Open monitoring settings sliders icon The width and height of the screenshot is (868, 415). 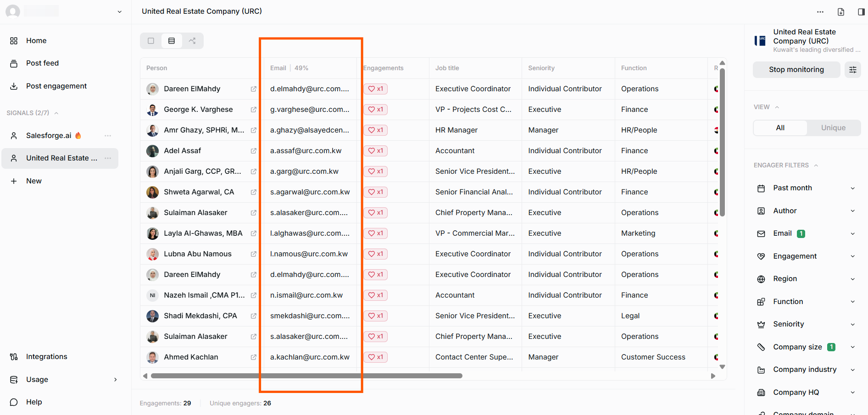853,70
